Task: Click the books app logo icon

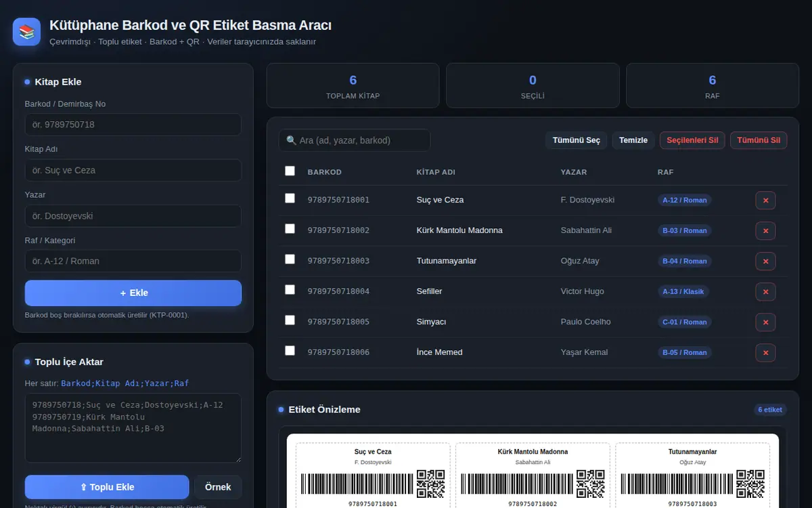Action: 27,32
